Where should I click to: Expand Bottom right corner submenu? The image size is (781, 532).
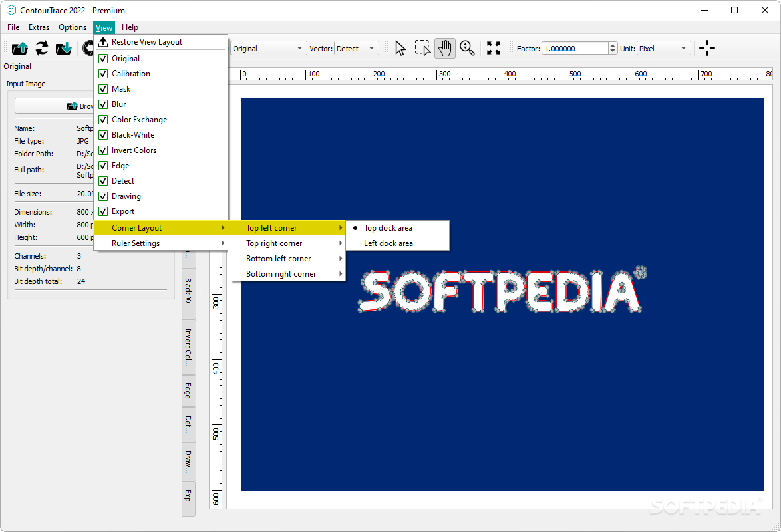pos(287,274)
